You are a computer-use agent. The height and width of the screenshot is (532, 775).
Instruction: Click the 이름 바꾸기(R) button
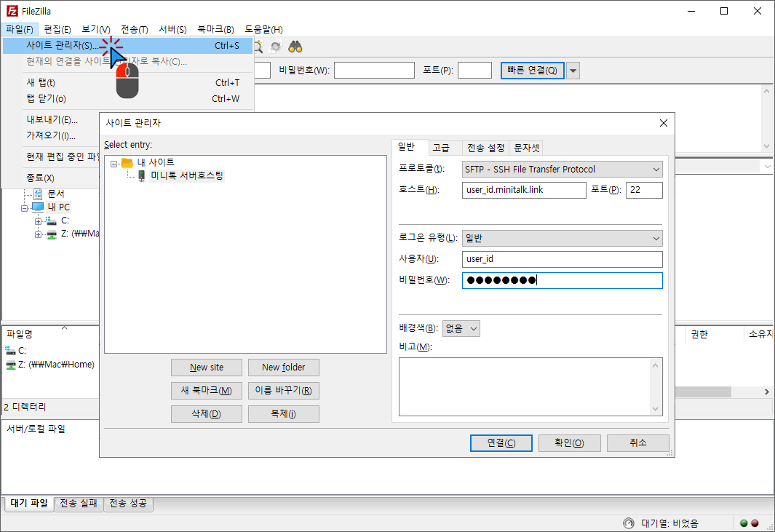pos(284,391)
